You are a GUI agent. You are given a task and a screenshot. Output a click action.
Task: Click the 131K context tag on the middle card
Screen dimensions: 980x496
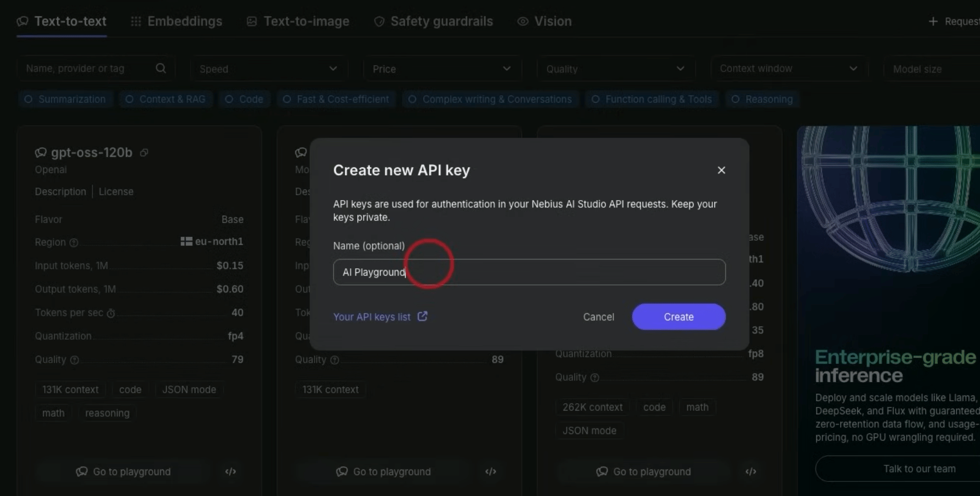(x=331, y=390)
